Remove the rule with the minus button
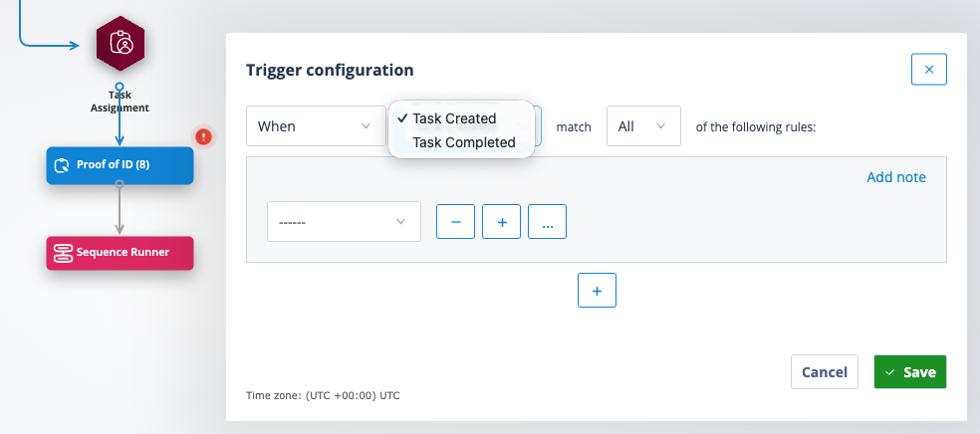Image resolution: width=980 pixels, height=434 pixels. pyautogui.click(x=455, y=222)
